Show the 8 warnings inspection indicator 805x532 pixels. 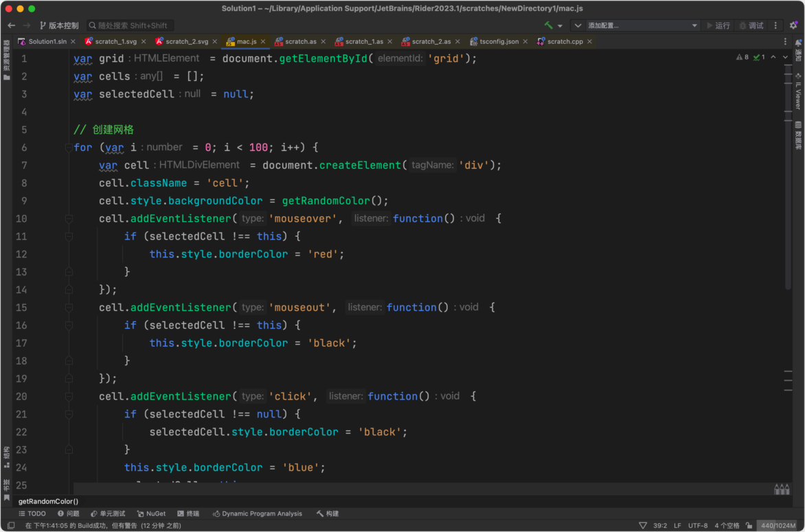(x=742, y=58)
